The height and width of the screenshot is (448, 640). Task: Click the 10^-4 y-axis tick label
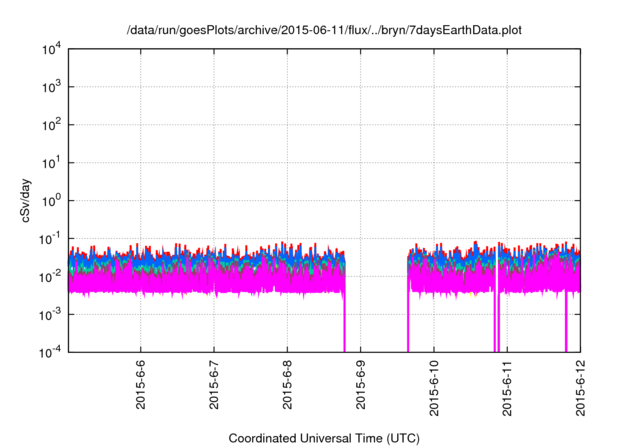click(50, 351)
